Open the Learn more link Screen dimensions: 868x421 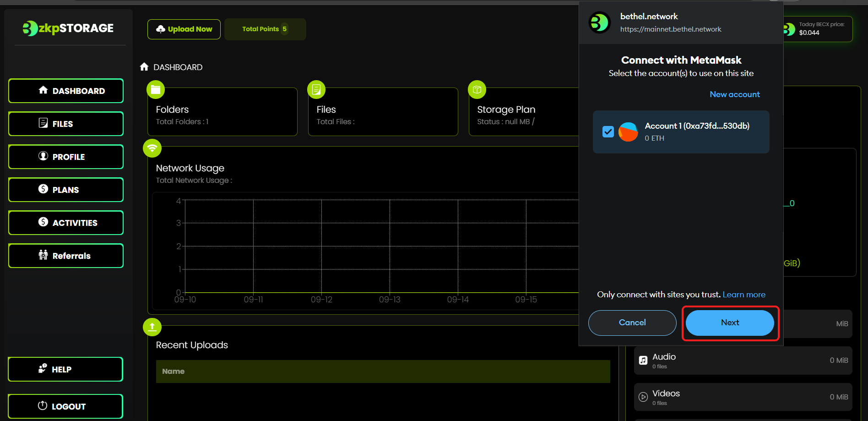click(x=744, y=295)
